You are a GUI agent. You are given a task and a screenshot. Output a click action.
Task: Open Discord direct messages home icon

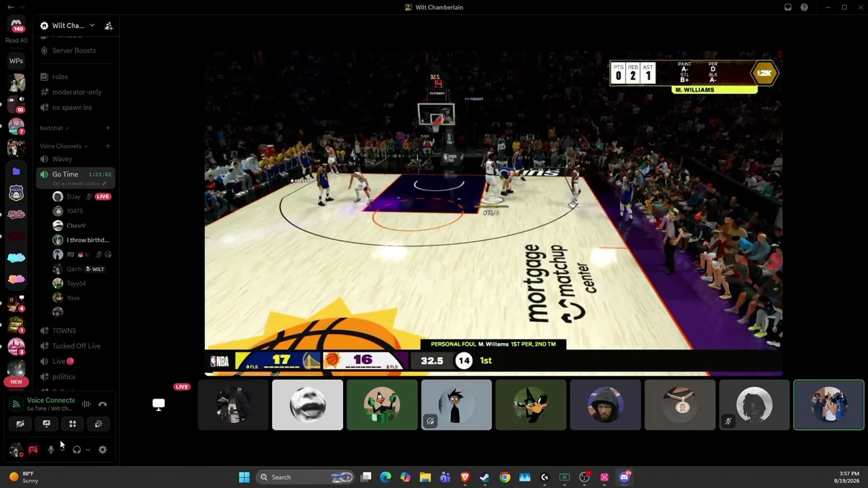[16, 25]
